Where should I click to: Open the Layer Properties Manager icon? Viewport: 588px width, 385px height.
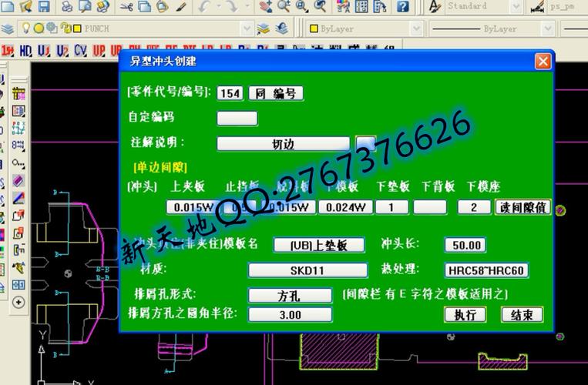pos(8,28)
